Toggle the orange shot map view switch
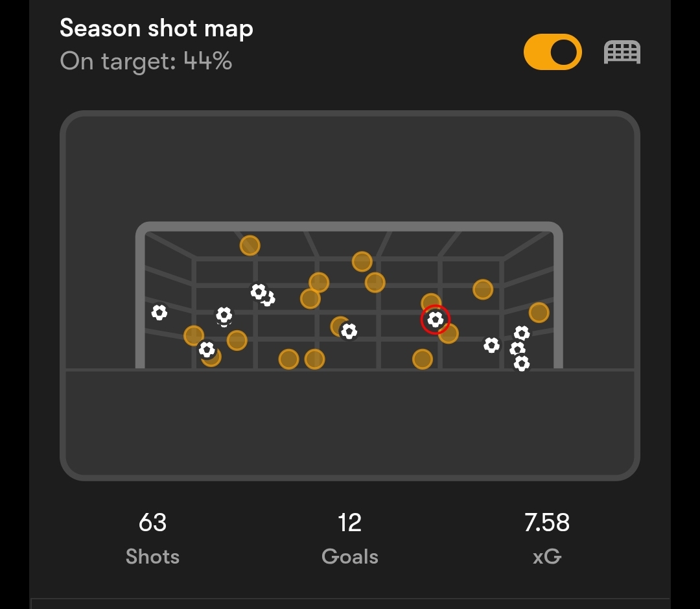The height and width of the screenshot is (609, 700). [x=553, y=52]
